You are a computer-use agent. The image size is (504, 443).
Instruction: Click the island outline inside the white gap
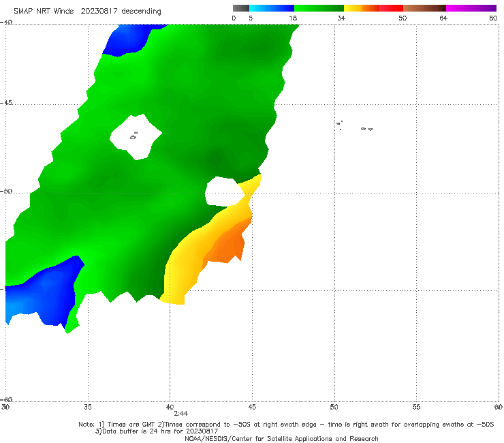133,136
